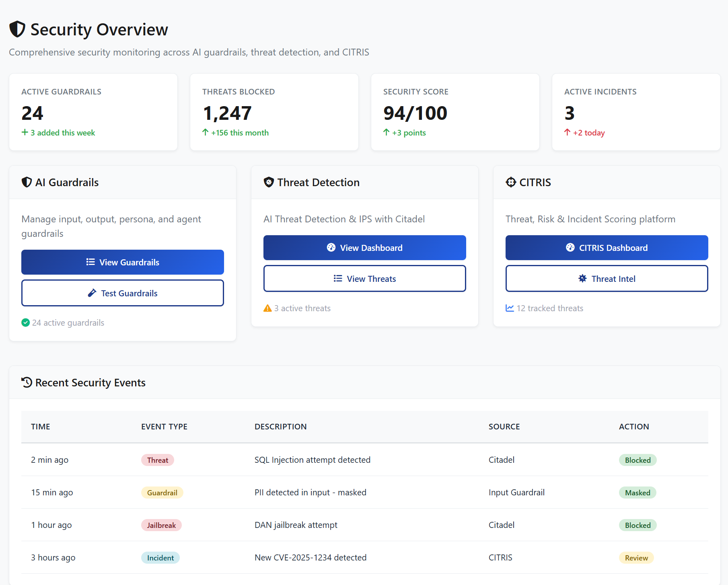Click the Blocked badge for SQL Injection event
This screenshot has width=728, height=585.
[638, 460]
